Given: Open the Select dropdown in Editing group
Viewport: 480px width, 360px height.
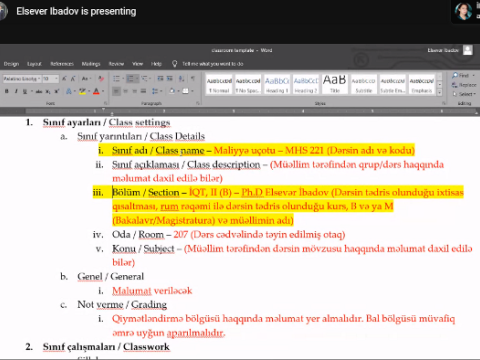Looking at the screenshot, I should click(x=464, y=94).
